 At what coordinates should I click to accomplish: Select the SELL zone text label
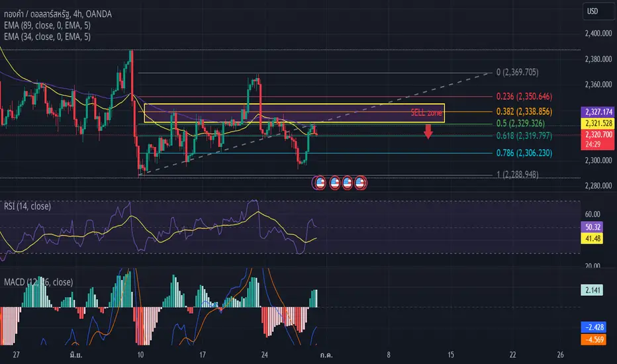[426, 113]
